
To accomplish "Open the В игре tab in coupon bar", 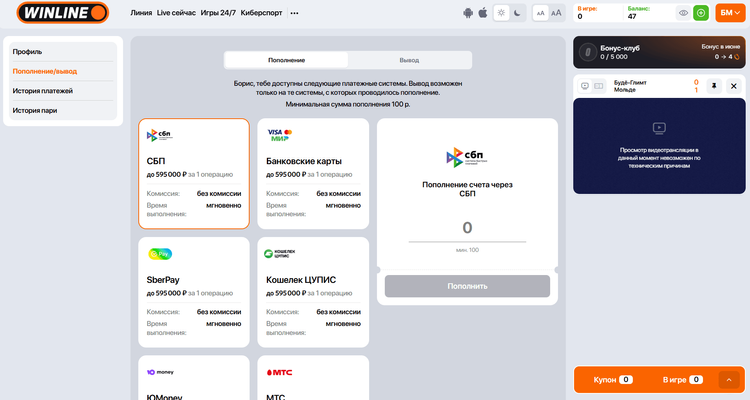I will [x=683, y=380].
